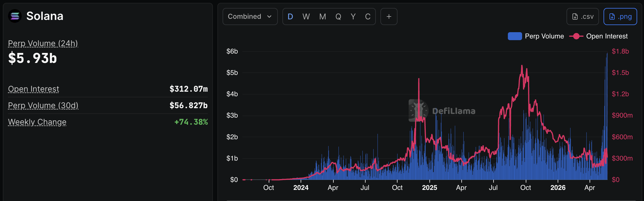Click the $1.8b right axis label
Image resolution: width=644 pixels, height=201 pixels.
click(x=620, y=51)
